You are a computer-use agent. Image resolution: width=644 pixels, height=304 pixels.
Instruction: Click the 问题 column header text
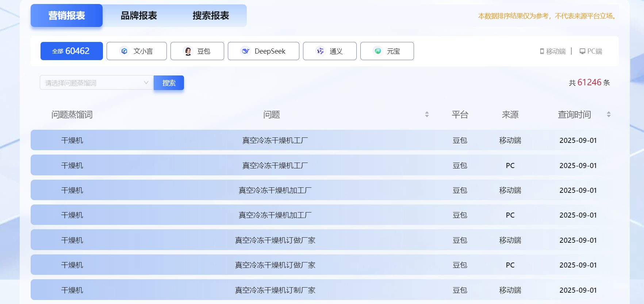pyautogui.click(x=272, y=115)
